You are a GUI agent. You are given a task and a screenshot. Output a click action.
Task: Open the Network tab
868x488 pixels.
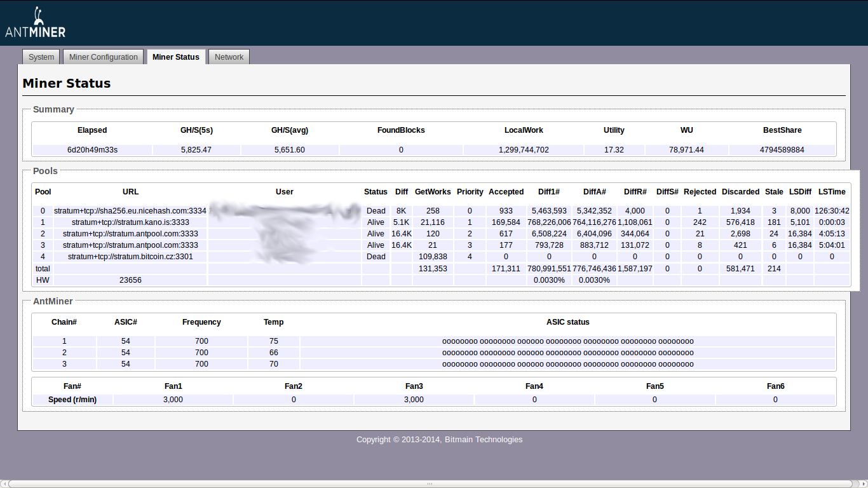pyautogui.click(x=229, y=57)
